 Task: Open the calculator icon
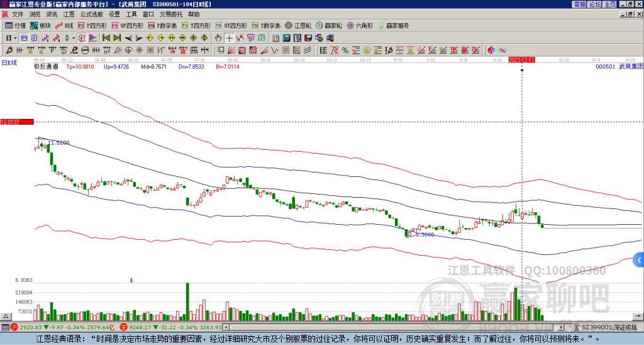click(286, 38)
